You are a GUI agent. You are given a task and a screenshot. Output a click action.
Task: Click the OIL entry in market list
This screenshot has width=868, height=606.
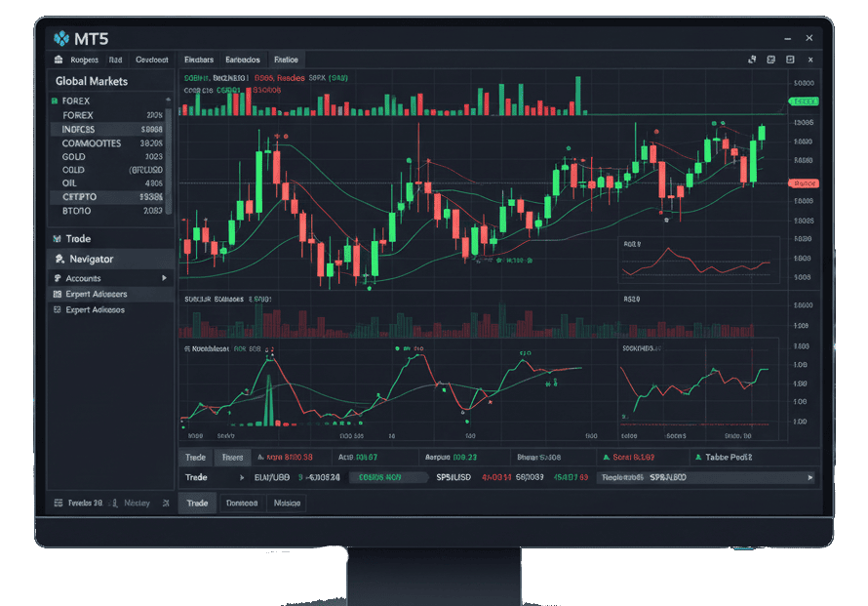pyautogui.click(x=70, y=182)
